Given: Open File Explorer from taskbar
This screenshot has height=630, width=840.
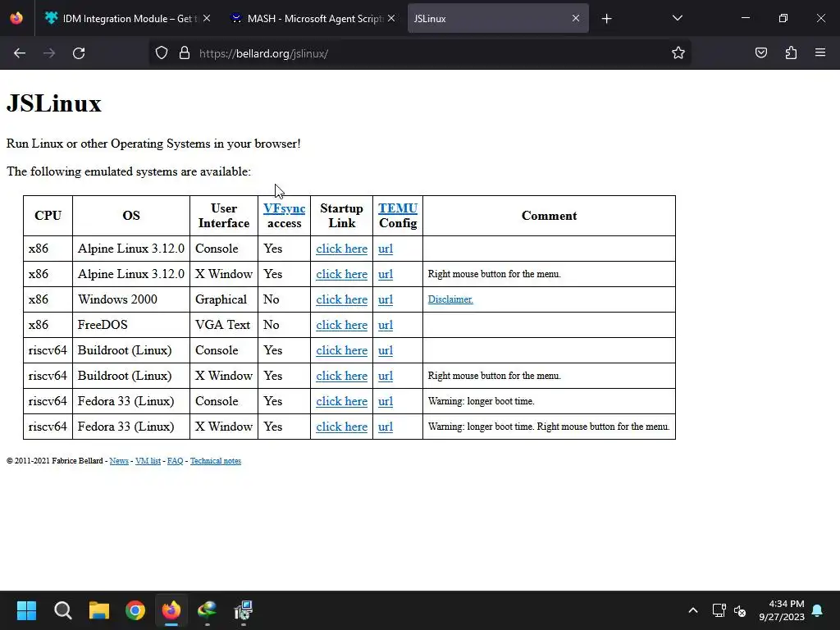Looking at the screenshot, I should [99, 610].
